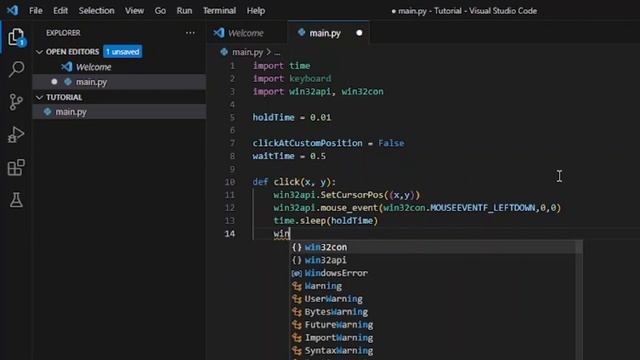The image size is (640, 360).
Task: Click class icon next to UserWarning suggestion
Action: point(297,299)
